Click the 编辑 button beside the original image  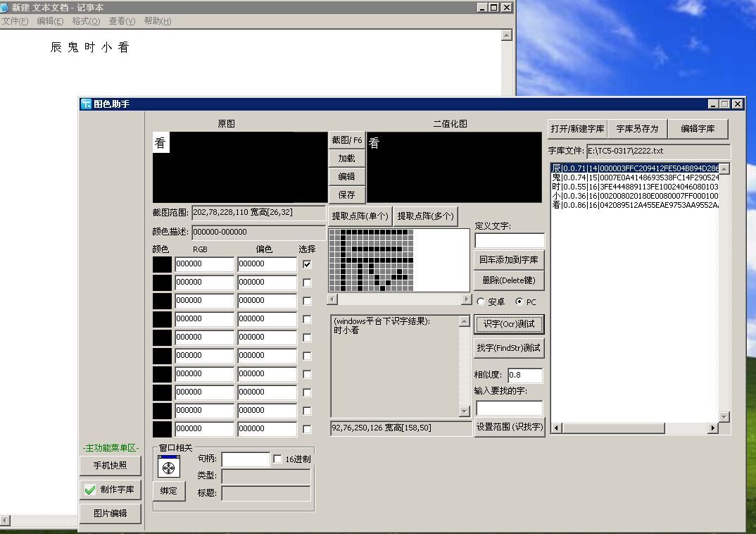pyautogui.click(x=346, y=177)
